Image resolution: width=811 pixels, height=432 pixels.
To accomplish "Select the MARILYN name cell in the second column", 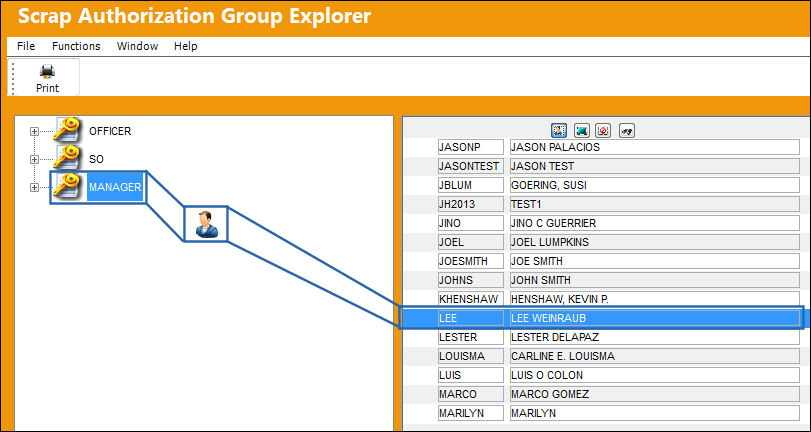I will [x=654, y=413].
